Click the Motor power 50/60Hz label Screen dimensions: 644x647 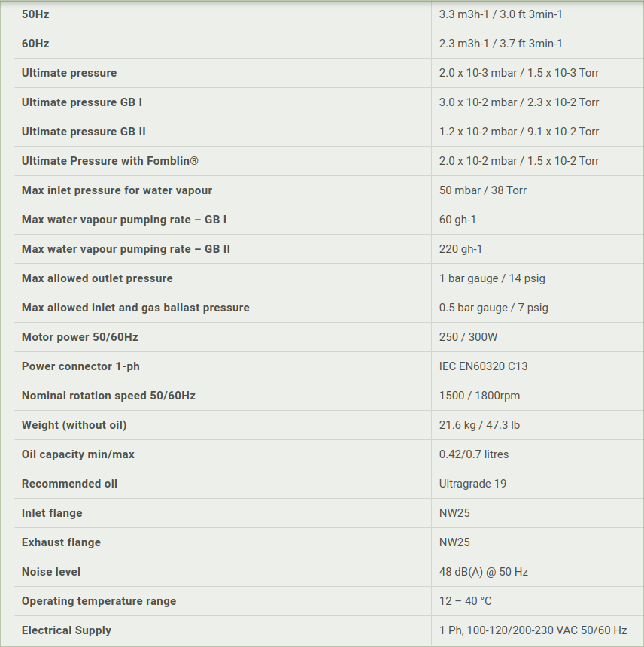80,337
